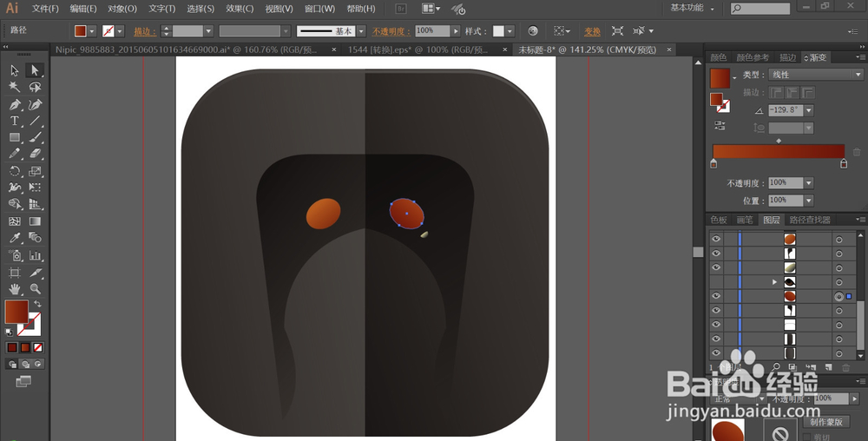
Task: Click Locate Object magnifier in Layers panel
Action: click(776, 367)
